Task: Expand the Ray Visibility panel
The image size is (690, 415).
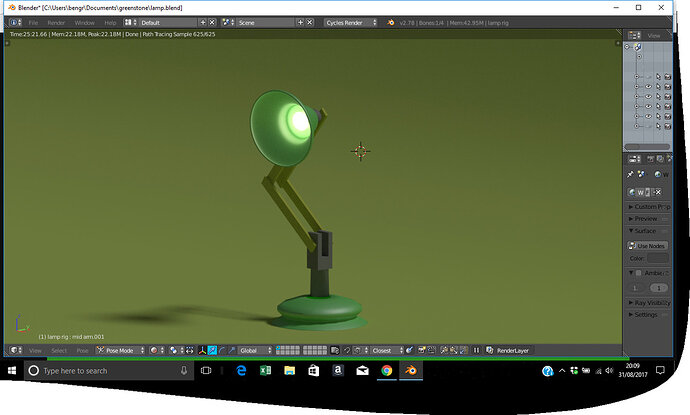Action: 649,303
